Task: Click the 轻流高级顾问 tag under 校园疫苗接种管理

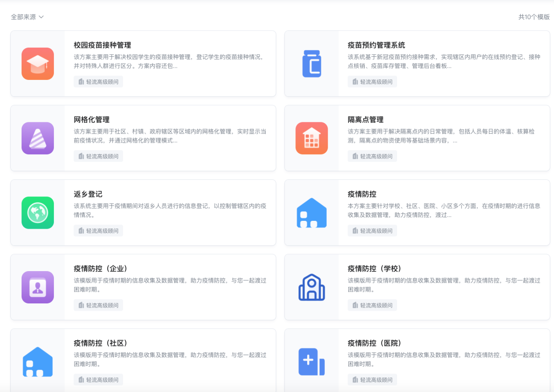Action: [x=98, y=81]
